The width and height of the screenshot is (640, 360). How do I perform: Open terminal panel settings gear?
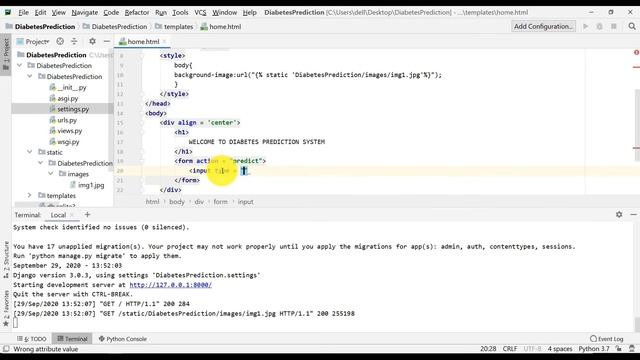pyautogui.click(x=619, y=214)
